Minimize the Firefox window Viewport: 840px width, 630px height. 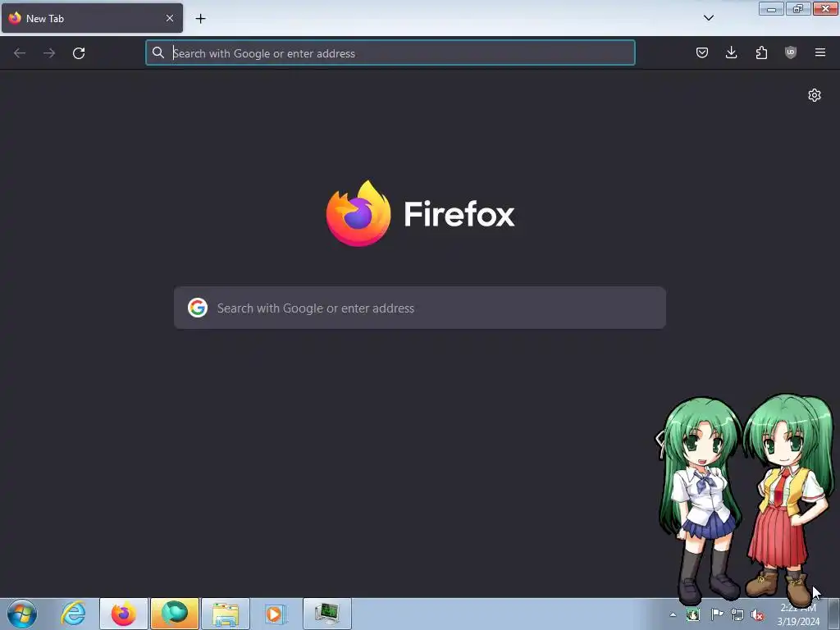click(771, 9)
